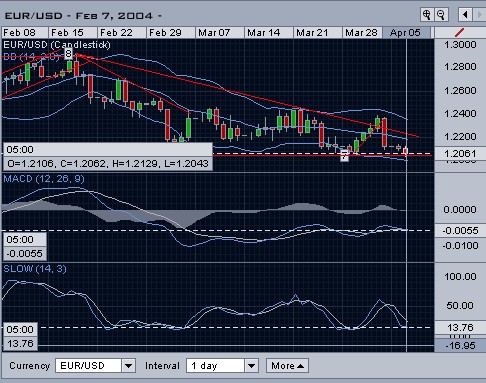Click the 1.2400 price axis label
This screenshot has width=486, height=383.
point(460,114)
